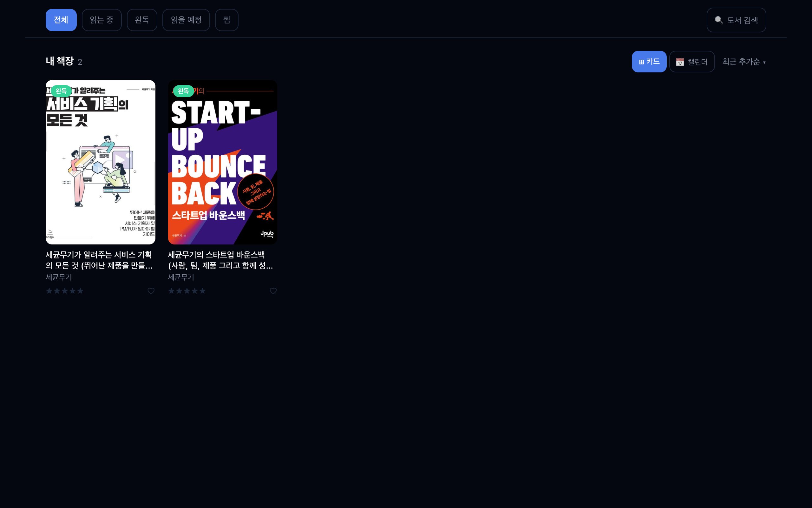This screenshot has width=812, height=508.
Task: Click the calendar icon in 캘린더 button
Action: coord(680,62)
